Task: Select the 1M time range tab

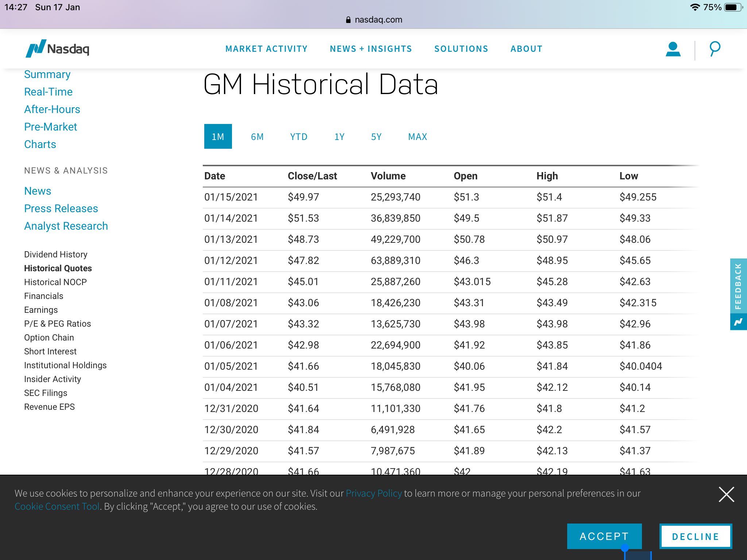Action: point(218,136)
